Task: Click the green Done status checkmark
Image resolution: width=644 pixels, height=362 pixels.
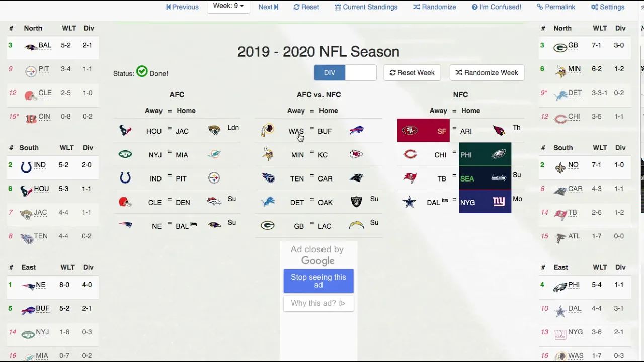Action: click(142, 72)
